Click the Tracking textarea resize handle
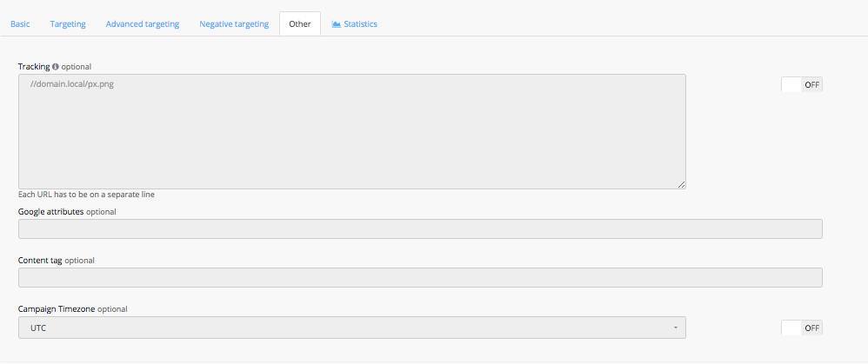This screenshot has height=364, width=868. (x=681, y=184)
